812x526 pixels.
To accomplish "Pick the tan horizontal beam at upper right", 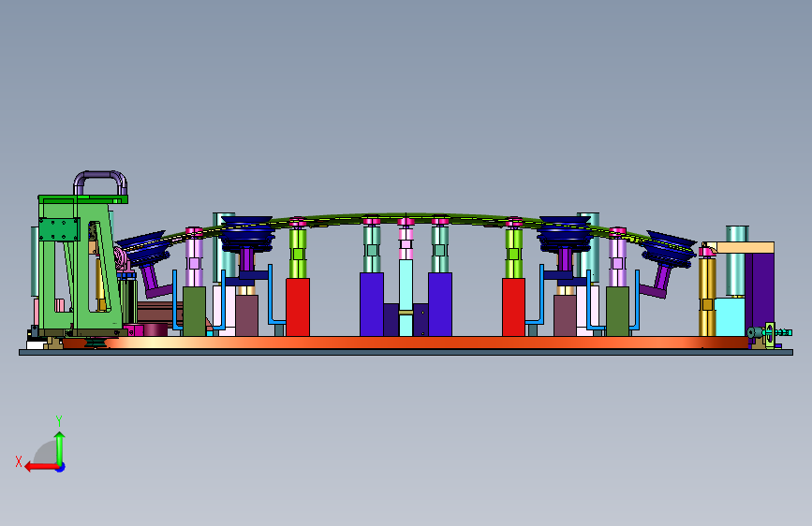I will [742, 247].
